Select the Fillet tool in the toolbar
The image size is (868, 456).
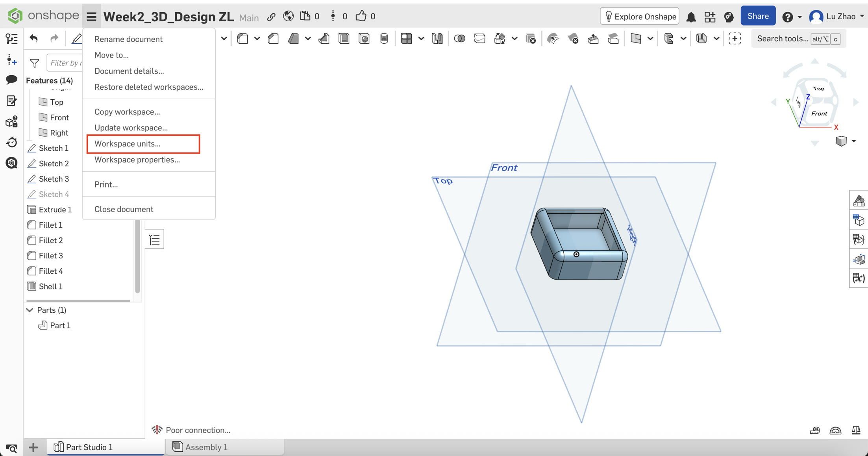(x=242, y=38)
